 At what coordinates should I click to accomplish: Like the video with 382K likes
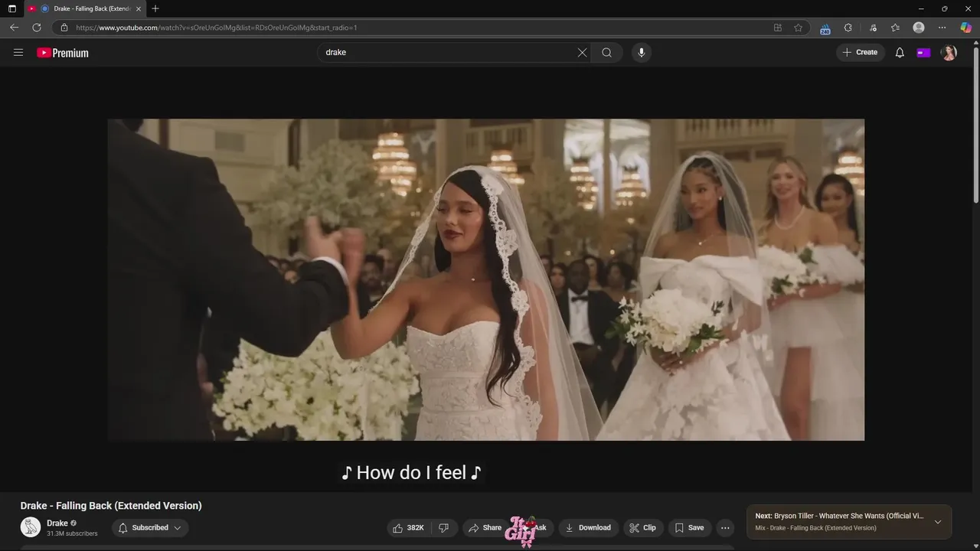click(x=409, y=528)
